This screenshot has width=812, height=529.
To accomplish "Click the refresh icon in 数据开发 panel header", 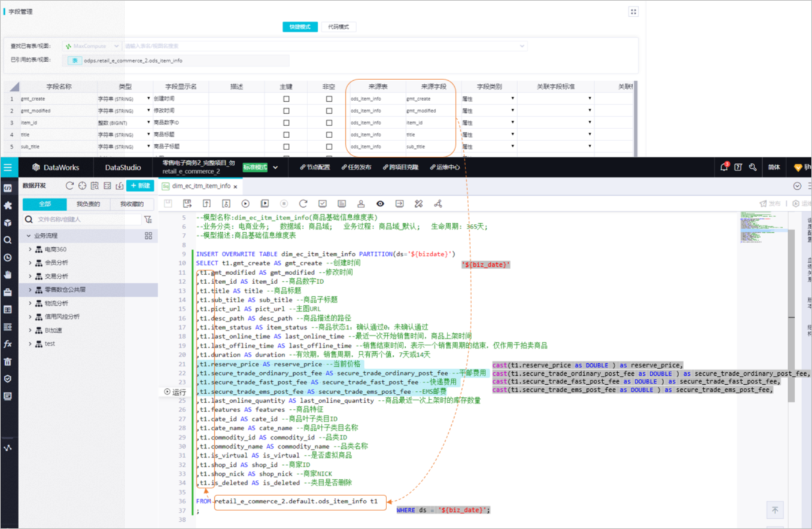I will coord(69,186).
